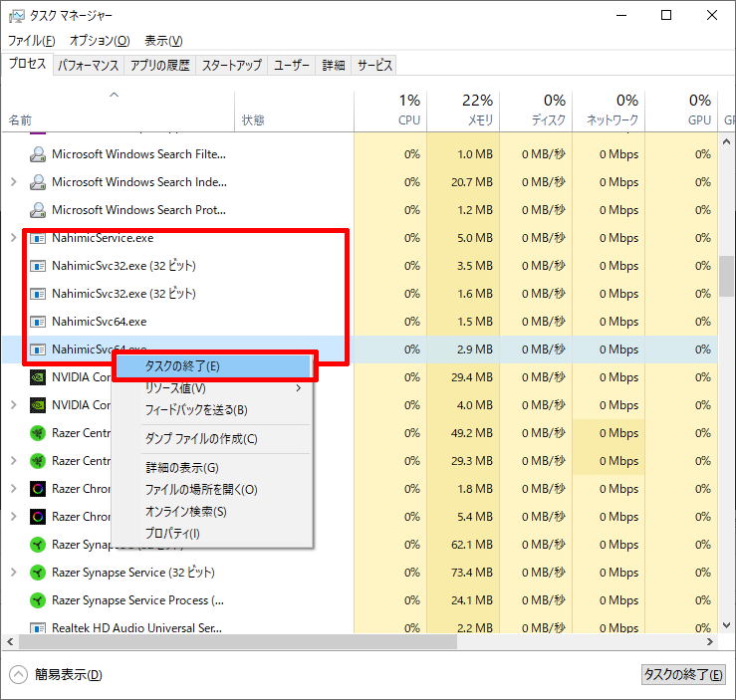The width and height of the screenshot is (736, 700).
Task: Click the NahimicSvc32.exe 1.6 MB row icon
Action: [38, 294]
